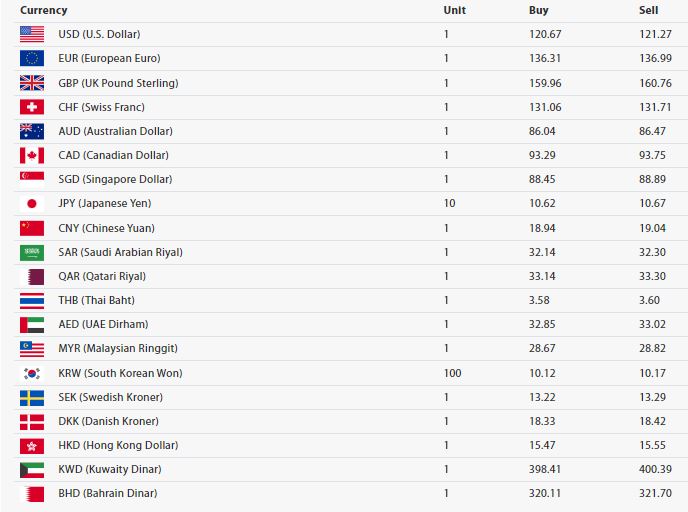The width and height of the screenshot is (688, 512).
Task: Select the JPY unit value 10
Action: pos(449,203)
